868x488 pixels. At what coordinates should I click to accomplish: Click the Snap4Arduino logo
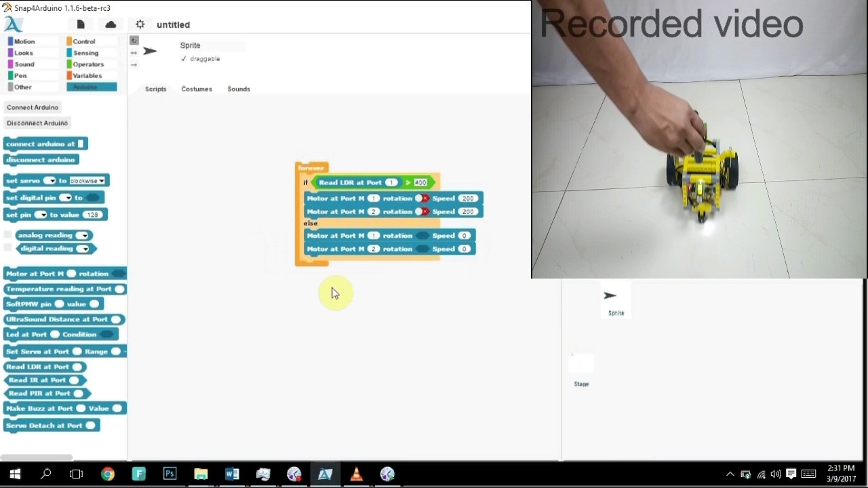click(14, 24)
